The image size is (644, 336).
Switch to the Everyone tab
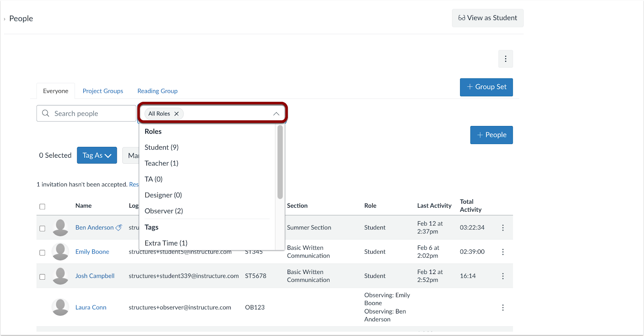pyautogui.click(x=56, y=91)
